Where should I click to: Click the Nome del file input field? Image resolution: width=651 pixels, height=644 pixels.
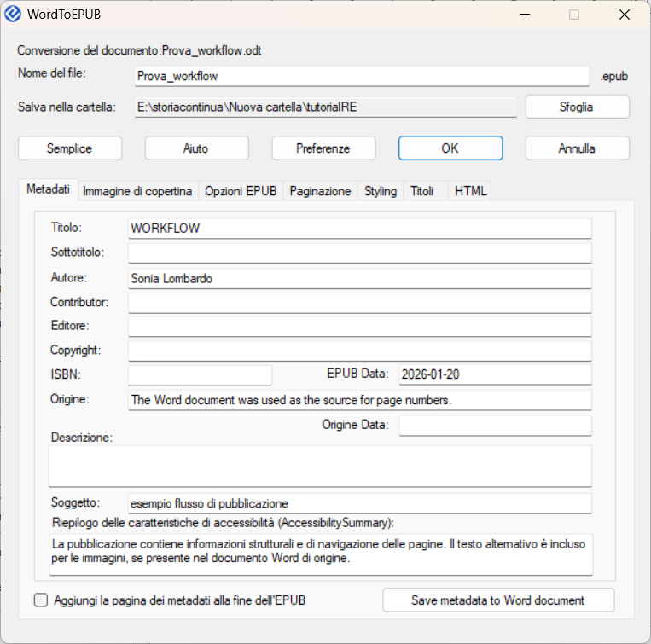(362, 77)
